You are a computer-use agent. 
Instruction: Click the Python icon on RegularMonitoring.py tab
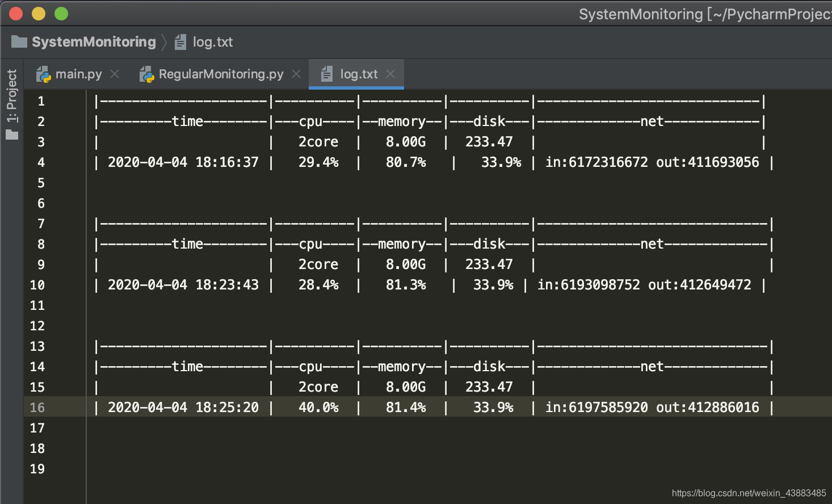click(147, 74)
